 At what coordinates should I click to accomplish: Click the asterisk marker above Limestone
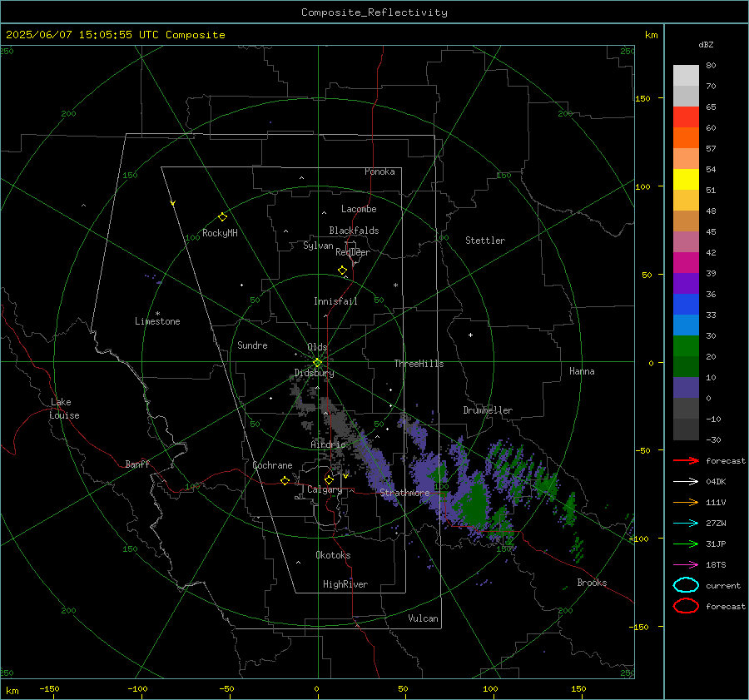pyautogui.click(x=157, y=314)
